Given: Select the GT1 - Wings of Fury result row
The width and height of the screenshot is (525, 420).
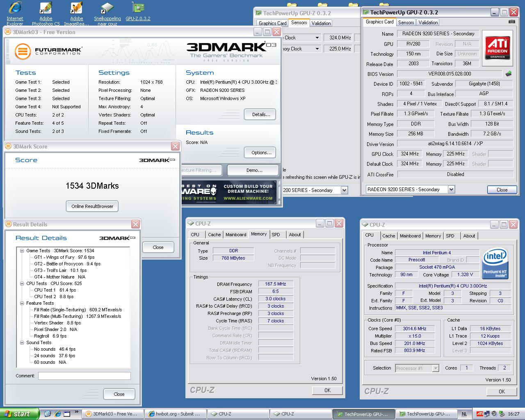Looking at the screenshot, I should (64, 257).
